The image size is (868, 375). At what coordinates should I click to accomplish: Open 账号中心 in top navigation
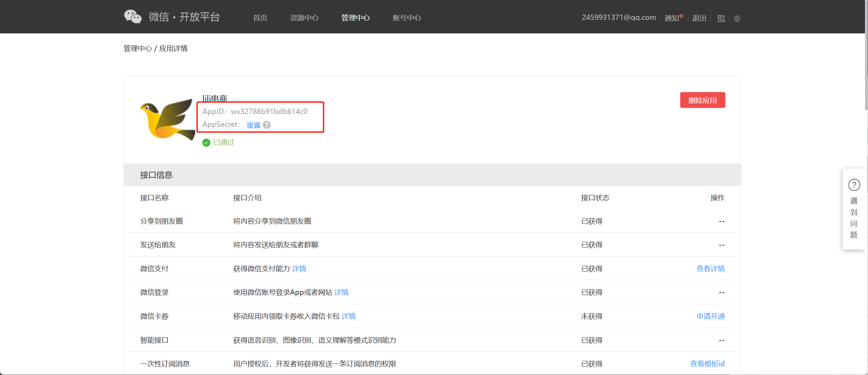pyautogui.click(x=407, y=18)
